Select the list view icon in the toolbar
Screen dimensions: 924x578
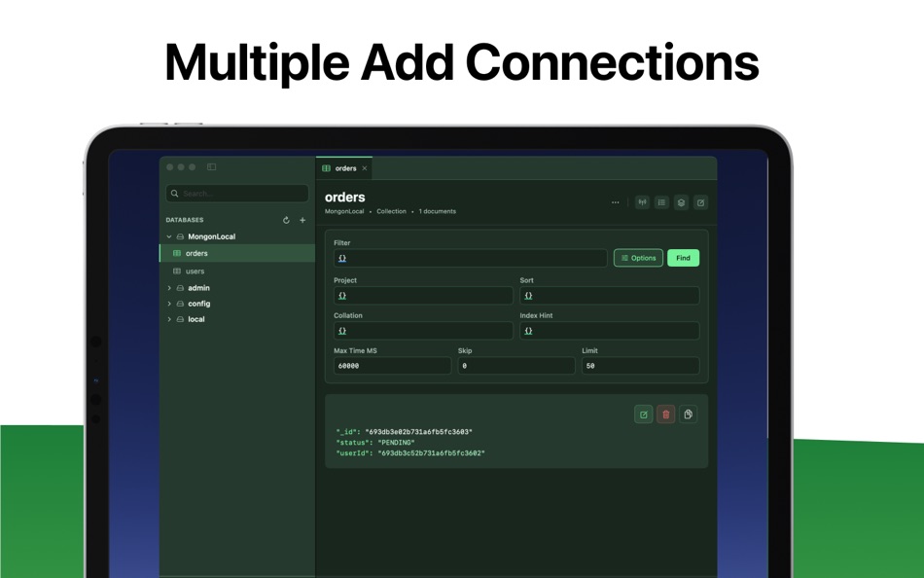click(661, 202)
